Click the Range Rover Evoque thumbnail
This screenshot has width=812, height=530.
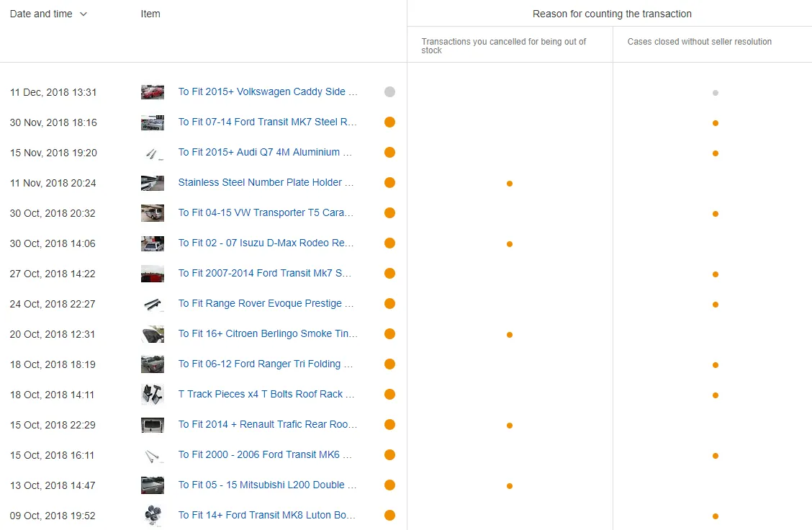153,304
